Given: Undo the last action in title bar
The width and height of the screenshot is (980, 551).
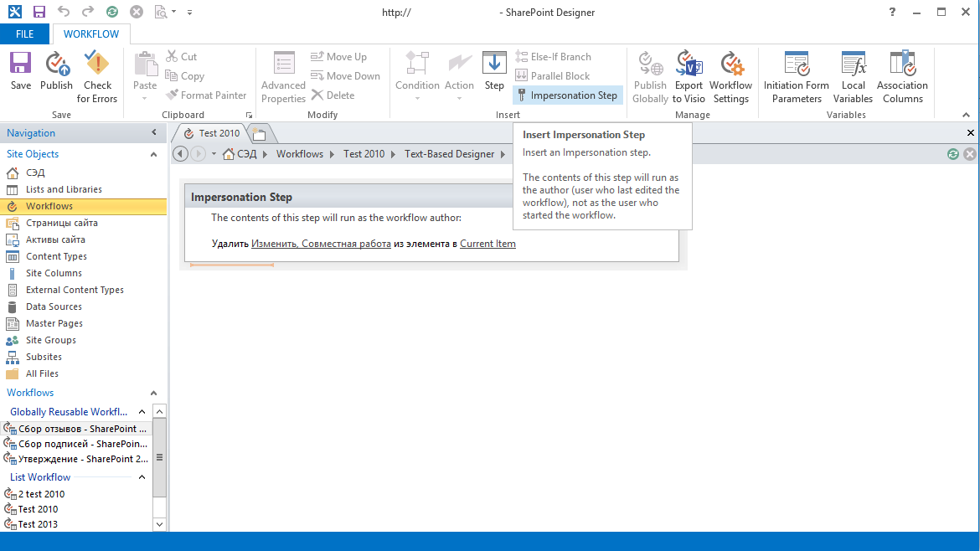Looking at the screenshot, I should (63, 11).
